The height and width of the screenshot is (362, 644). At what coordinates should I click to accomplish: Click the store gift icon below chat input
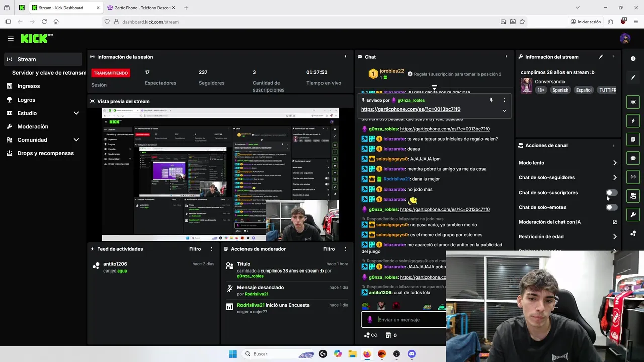coord(388,335)
